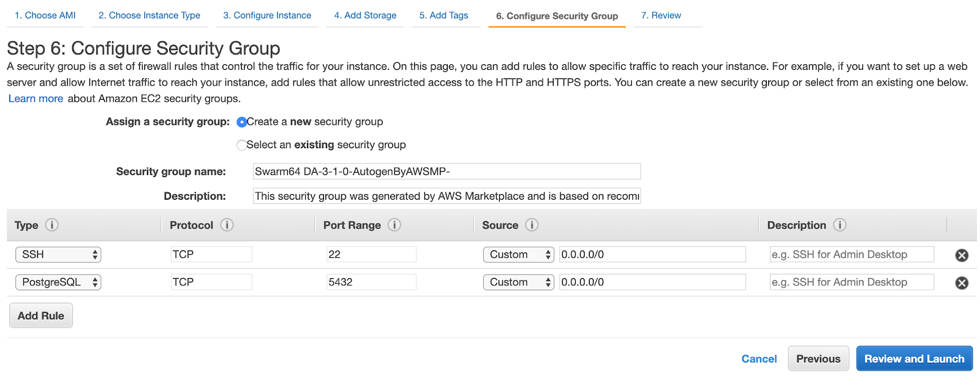
Task: Click the Security group name field
Action: click(x=447, y=172)
